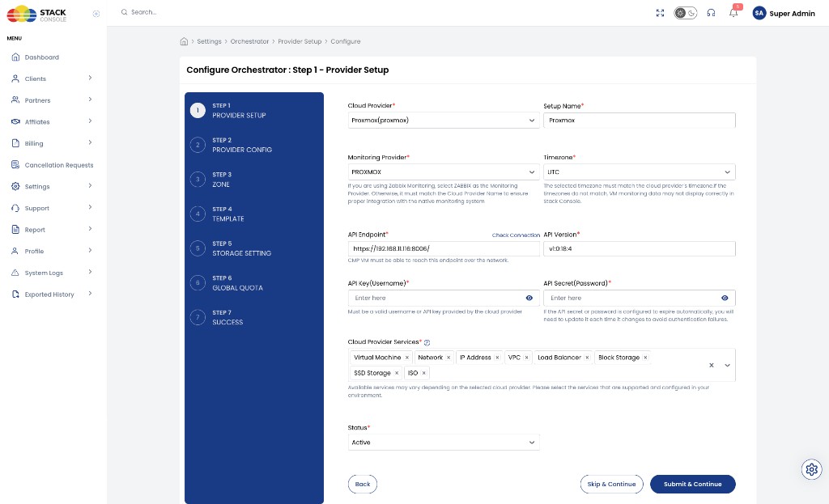Open the Provider Setup breadcrumb link

pyautogui.click(x=300, y=41)
